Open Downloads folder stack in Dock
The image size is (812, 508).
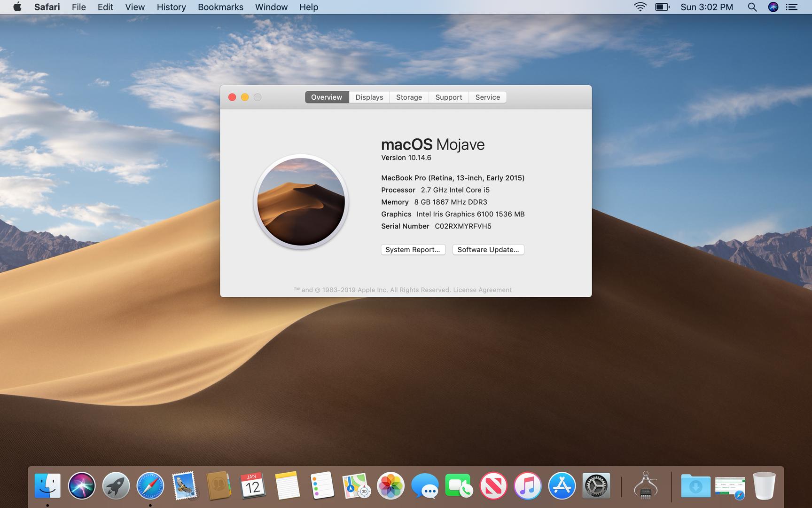(x=696, y=486)
